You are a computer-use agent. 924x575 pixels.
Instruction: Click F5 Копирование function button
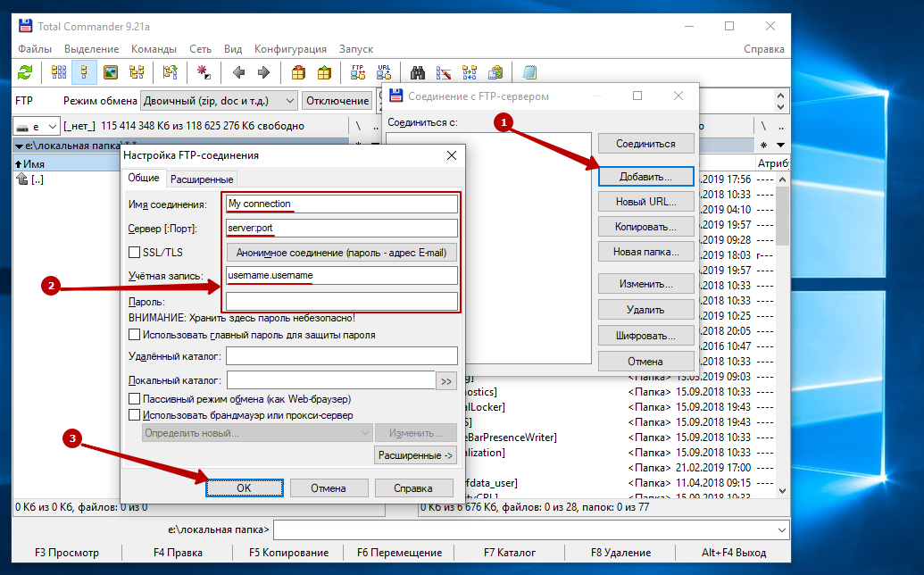tap(288, 553)
